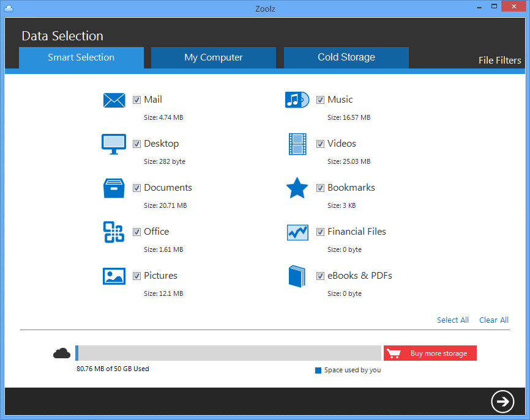Uncheck the Mail checkbox

pyautogui.click(x=136, y=100)
